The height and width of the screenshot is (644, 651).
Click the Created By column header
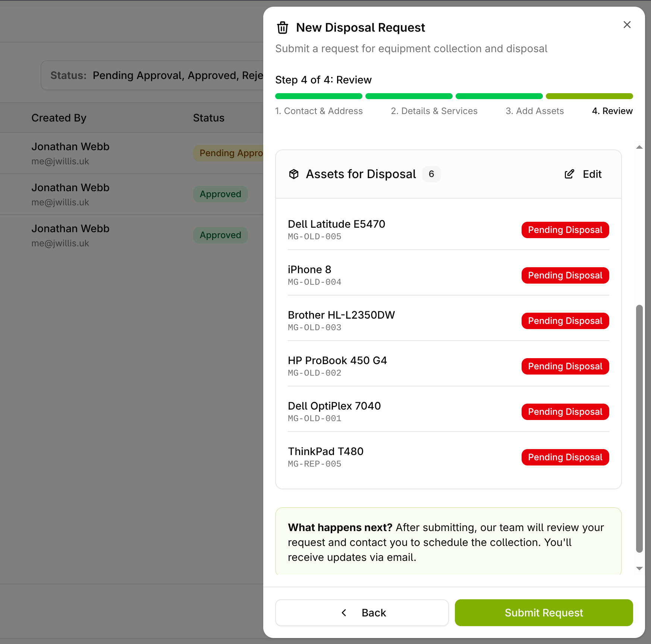coord(59,118)
